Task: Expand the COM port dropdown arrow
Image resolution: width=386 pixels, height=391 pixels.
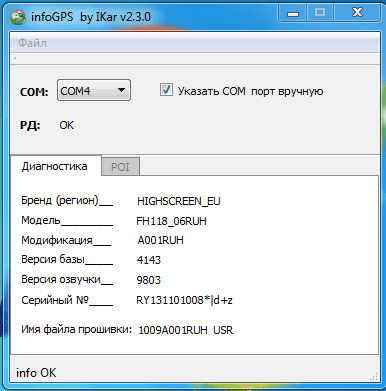Action: 121,90
